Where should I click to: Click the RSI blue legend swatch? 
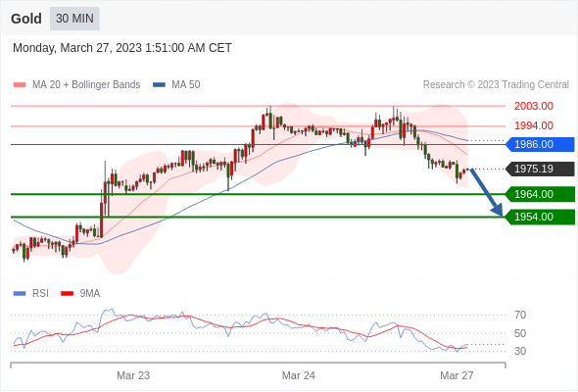pyautogui.click(x=20, y=294)
